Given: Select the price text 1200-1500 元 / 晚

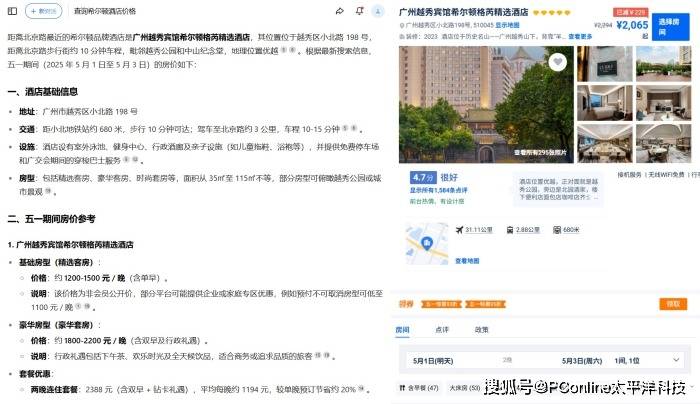Looking at the screenshot, I should pos(94,278).
